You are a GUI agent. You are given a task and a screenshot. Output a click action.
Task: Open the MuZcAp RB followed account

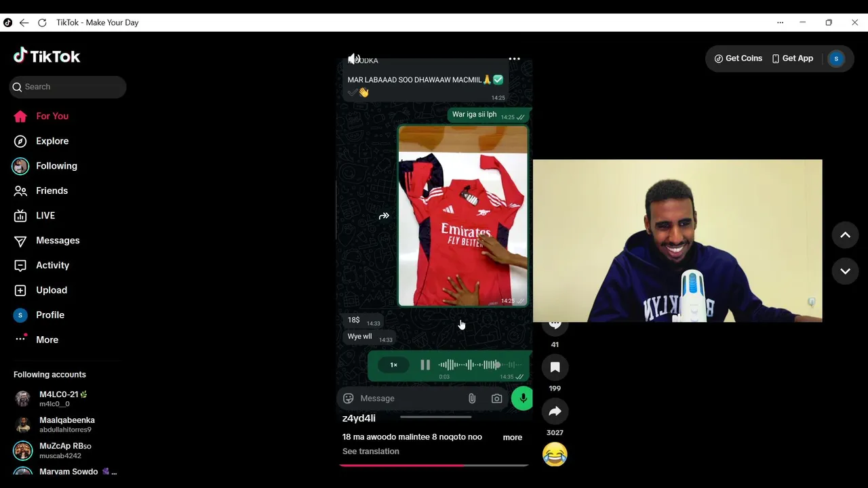tap(54, 450)
